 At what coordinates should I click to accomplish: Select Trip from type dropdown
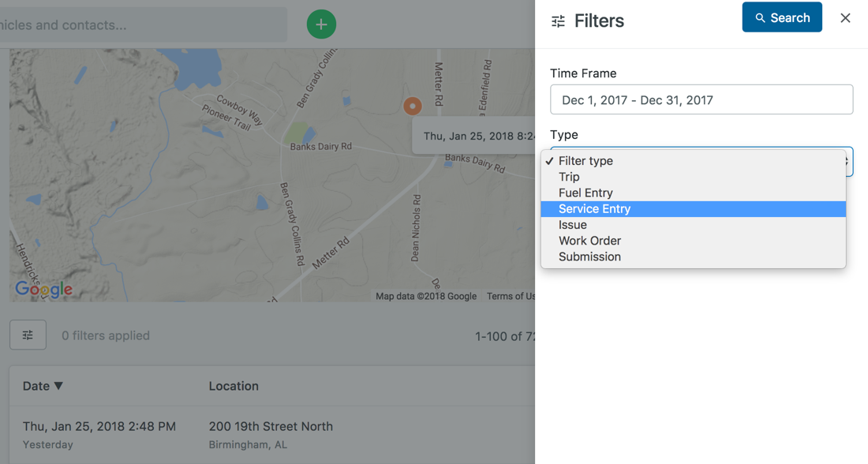[x=569, y=177]
